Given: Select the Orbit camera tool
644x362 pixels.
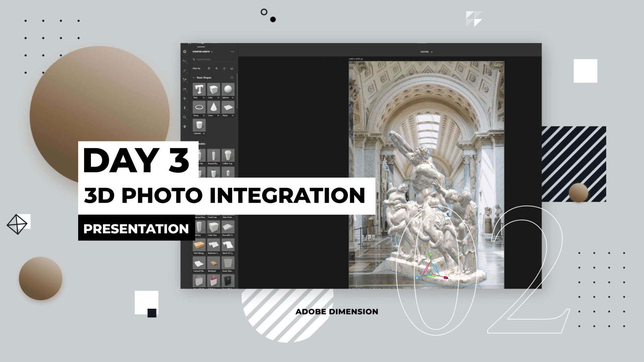Looking at the screenshot, I should (185, 89).
